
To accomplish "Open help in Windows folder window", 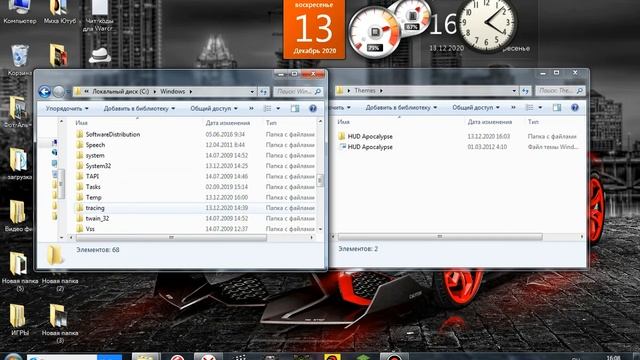I will [313, 108].
